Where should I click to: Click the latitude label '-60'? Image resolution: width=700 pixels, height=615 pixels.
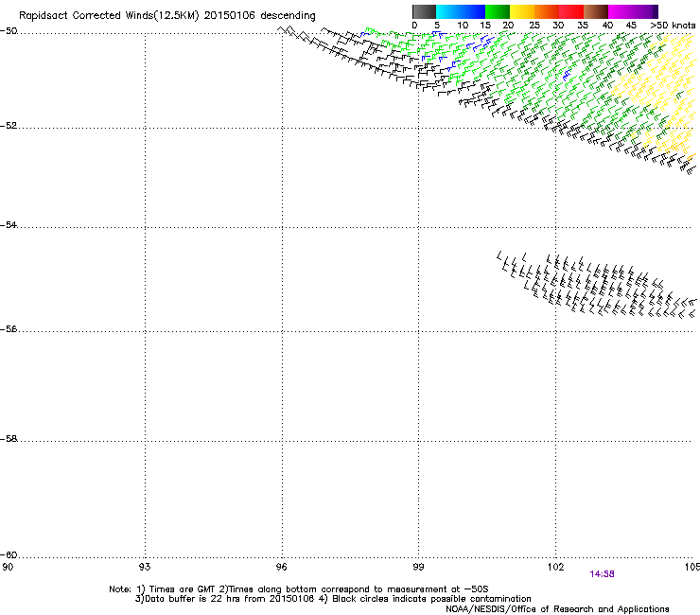[9, 555]
